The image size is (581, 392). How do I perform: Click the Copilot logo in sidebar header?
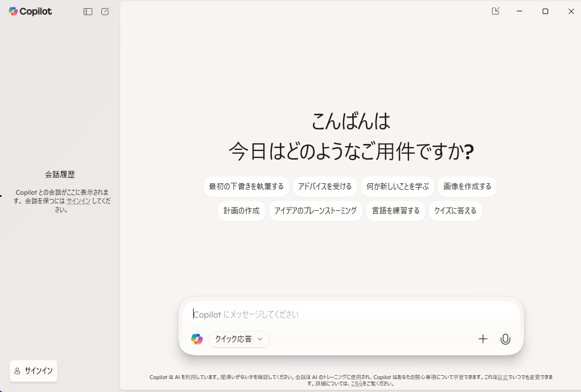(x=30, y=11)
